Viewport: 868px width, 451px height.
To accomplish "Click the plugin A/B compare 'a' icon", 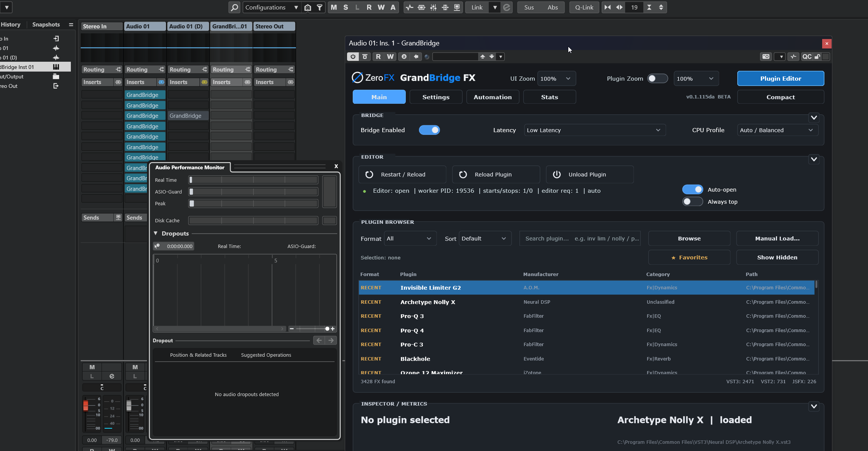I will (x=404, y=56).
